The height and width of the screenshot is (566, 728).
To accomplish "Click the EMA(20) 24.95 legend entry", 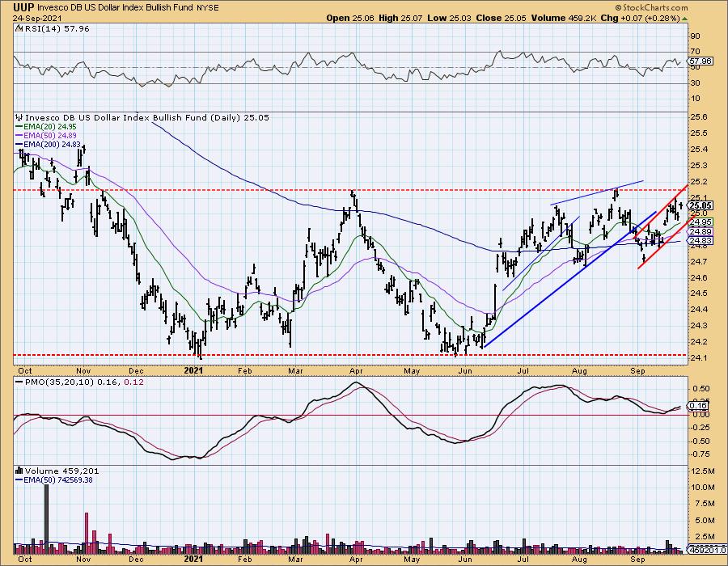I will tap(46, 127).
